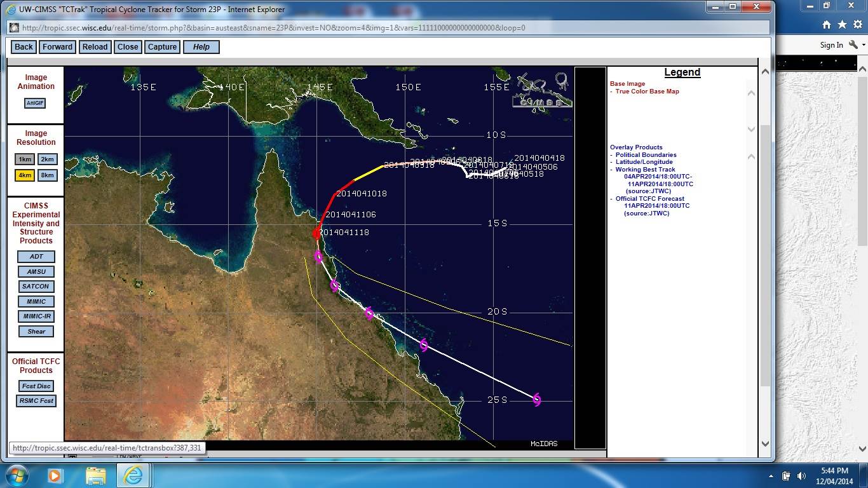
Task: Open the Windows Explorer folder icon
Action: (x=96, y=475)
